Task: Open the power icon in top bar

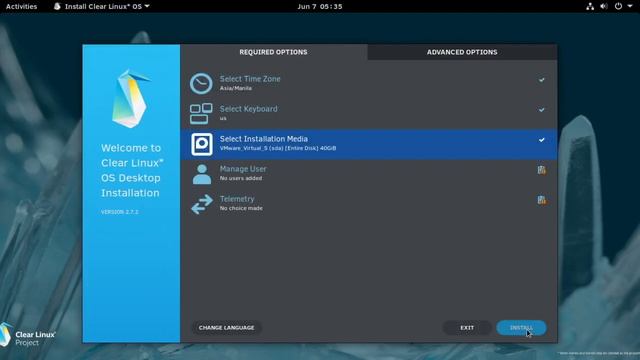Action: coord(618,6)
